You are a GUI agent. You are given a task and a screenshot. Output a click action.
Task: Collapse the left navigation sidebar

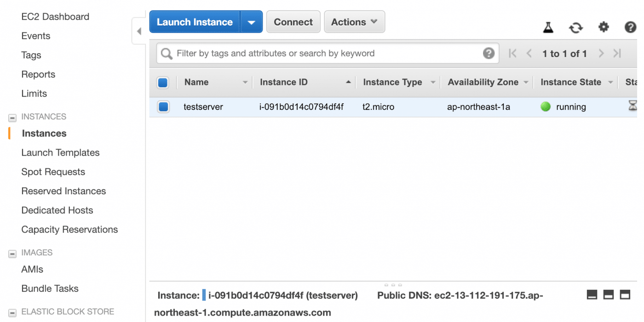click(139, 31)
